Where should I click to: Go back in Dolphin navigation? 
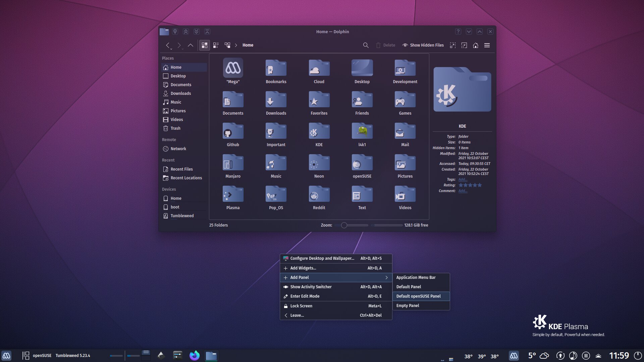click(168, 45)
